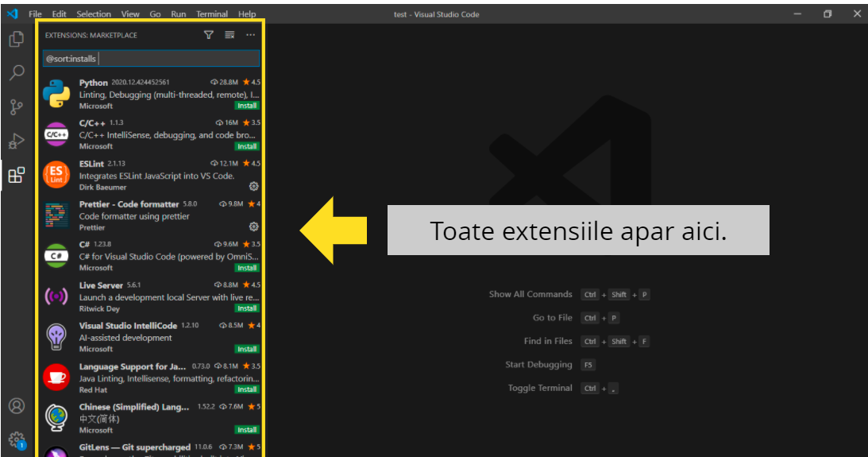
Task: Open the Go menu
Action: pyautogui.click(x=155, y=14)
